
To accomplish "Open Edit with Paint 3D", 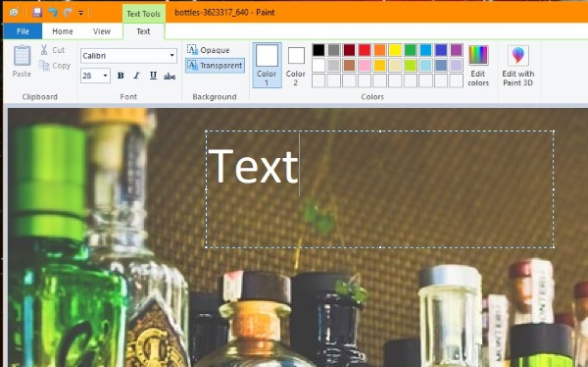I will pyautogui.click(x=517, y=66).
